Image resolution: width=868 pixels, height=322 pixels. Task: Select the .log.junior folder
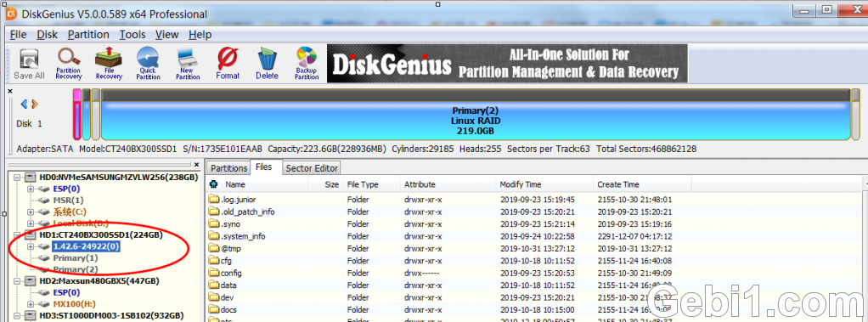[x=240, y=200]
